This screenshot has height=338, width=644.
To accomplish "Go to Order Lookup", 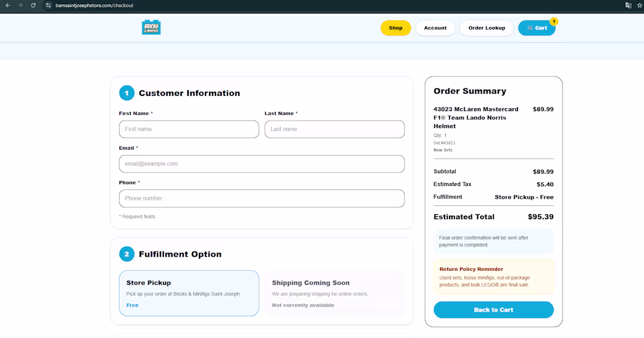I will point(487,28).
